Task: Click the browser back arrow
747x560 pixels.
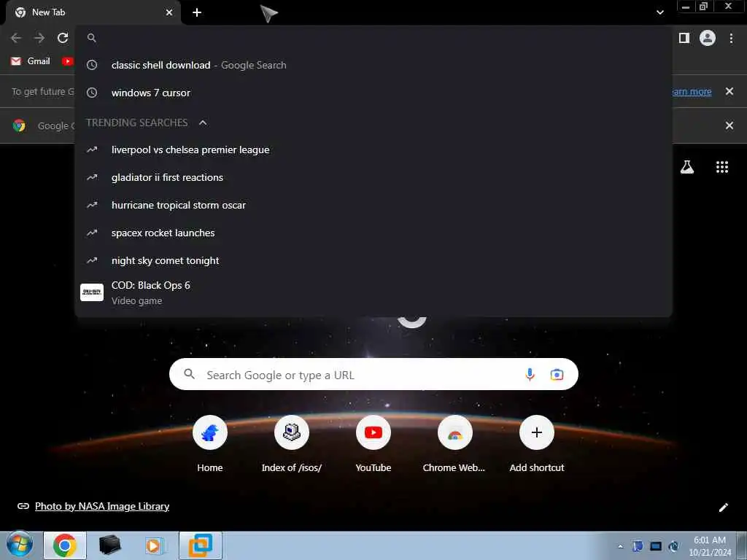Action: click(x=16, y=38)
